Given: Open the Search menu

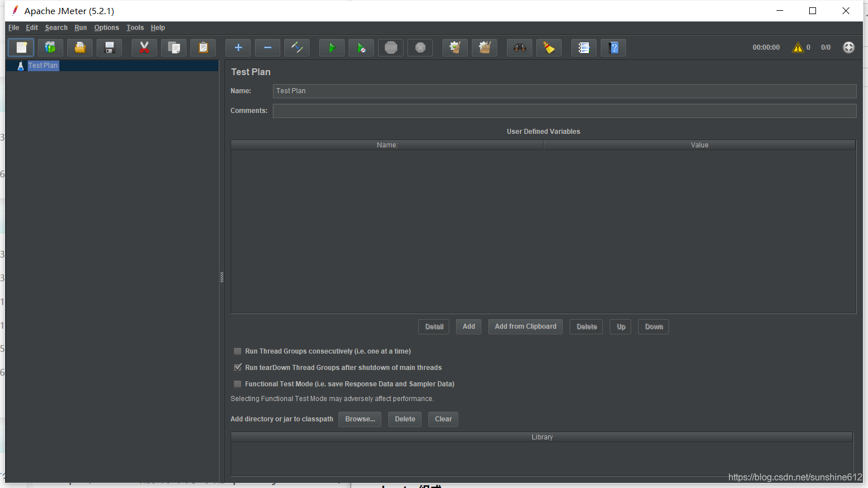Looking at the screenshot, I should 56,28.
